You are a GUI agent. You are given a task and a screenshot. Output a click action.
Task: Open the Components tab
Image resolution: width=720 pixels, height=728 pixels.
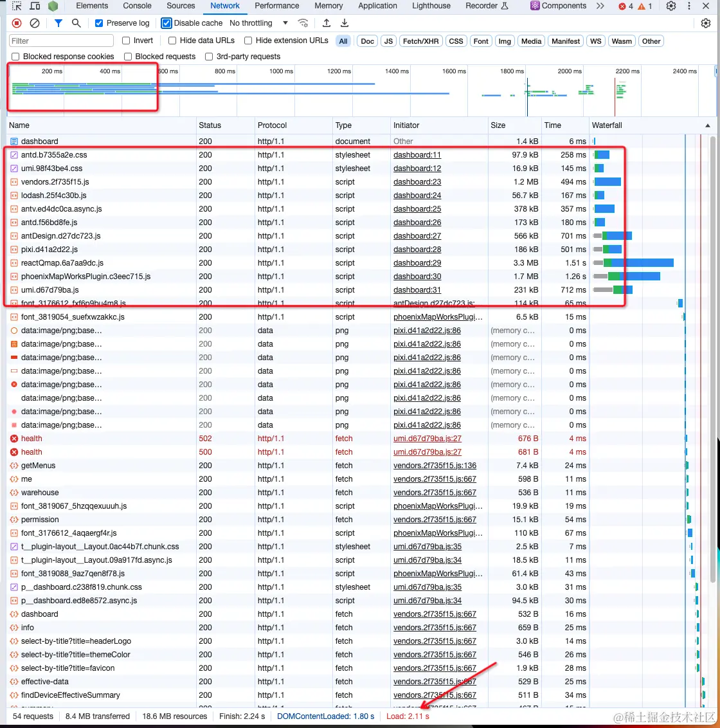559,6
